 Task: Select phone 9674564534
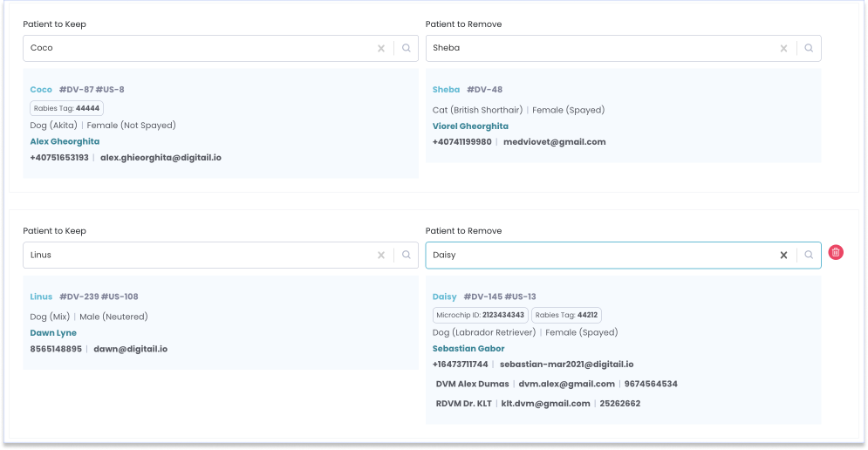pyautogui.click(x=651, y=384)
